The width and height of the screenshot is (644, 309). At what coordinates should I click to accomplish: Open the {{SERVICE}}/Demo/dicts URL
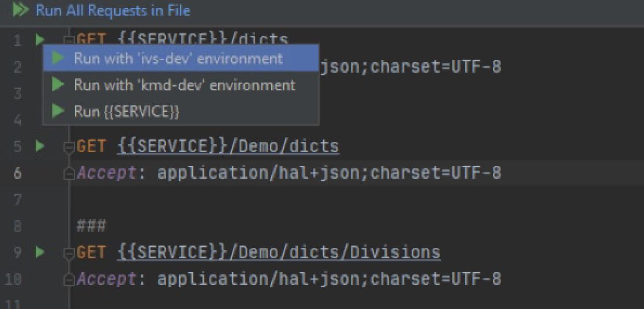(228, 146)
